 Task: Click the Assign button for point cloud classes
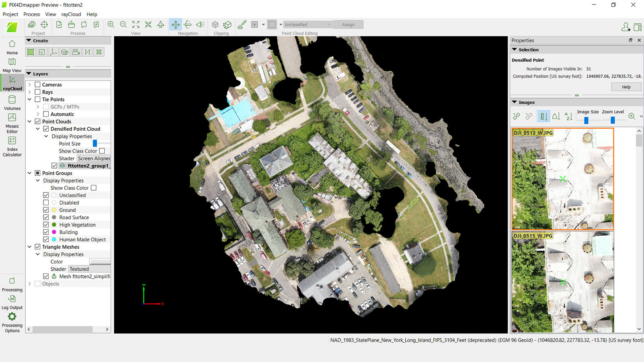348,24
